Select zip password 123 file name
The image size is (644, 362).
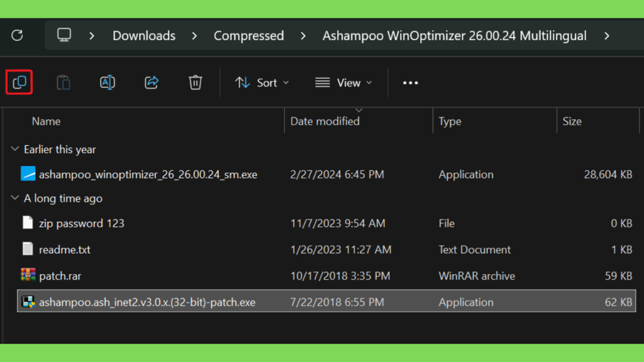pos(81,223)
